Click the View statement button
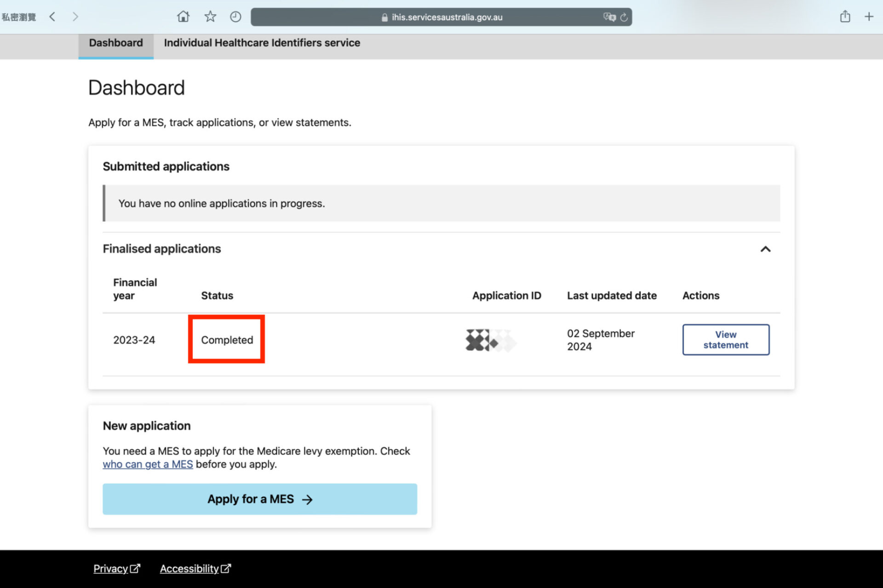The height and width of the screenshot is (588, 883). pyautogui.click(x=725, y=340)
